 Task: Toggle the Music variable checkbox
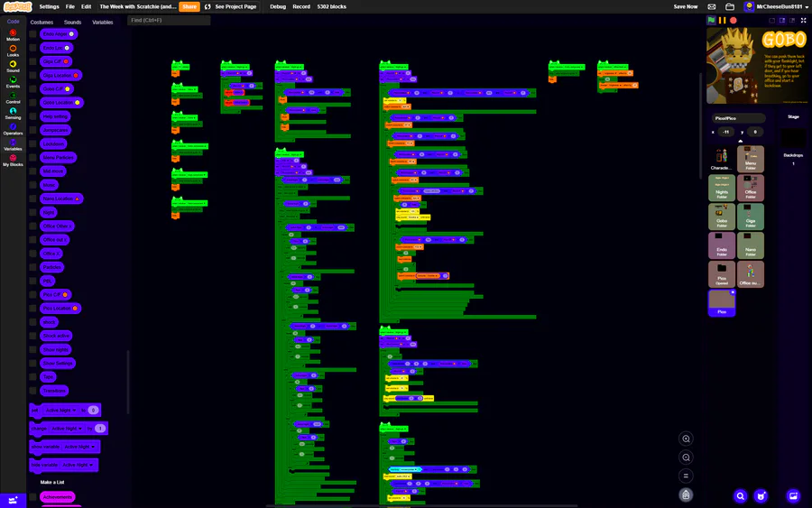point(32,185)
